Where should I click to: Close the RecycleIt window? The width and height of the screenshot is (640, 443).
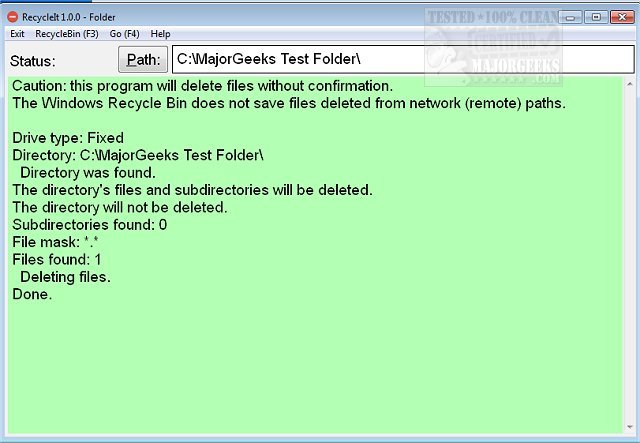click(x=621, y=17)
